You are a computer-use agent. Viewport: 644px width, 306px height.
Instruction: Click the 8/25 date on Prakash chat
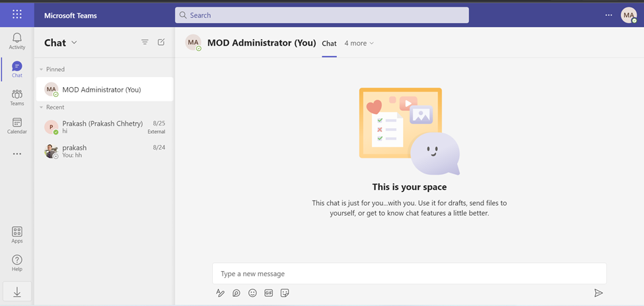click(x=159, y=123)
